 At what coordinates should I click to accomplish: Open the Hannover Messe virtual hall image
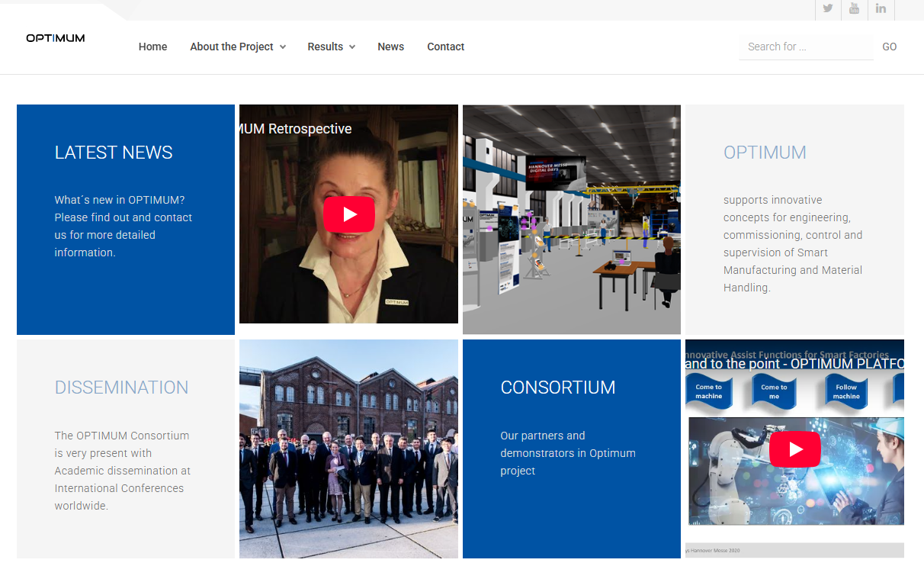coord(571,220)
